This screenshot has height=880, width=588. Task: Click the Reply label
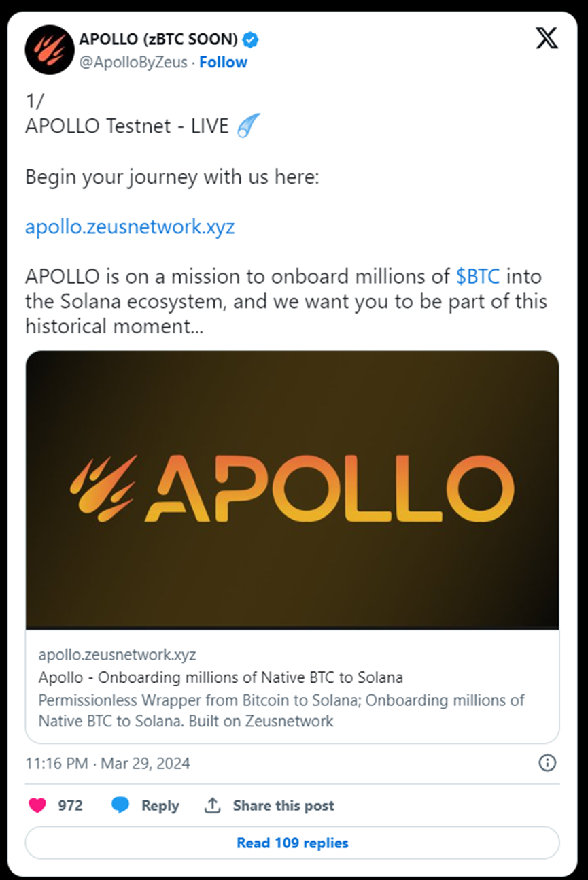(x=160, y=805)
